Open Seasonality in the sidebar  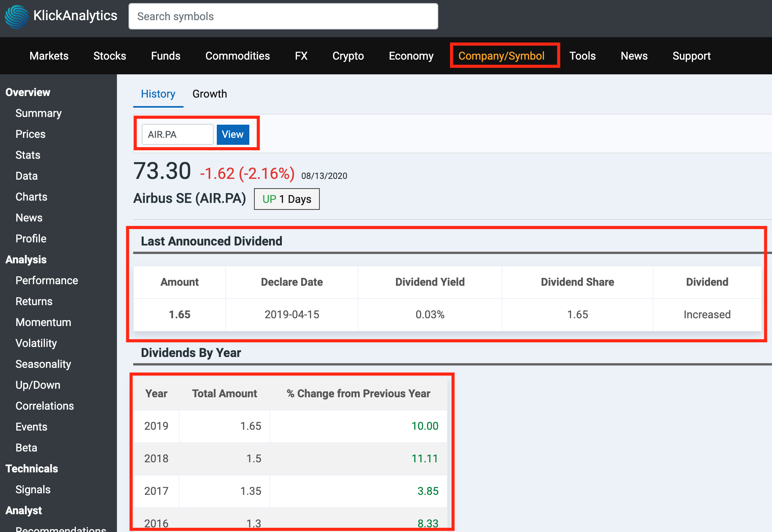[x=43, y=364]
